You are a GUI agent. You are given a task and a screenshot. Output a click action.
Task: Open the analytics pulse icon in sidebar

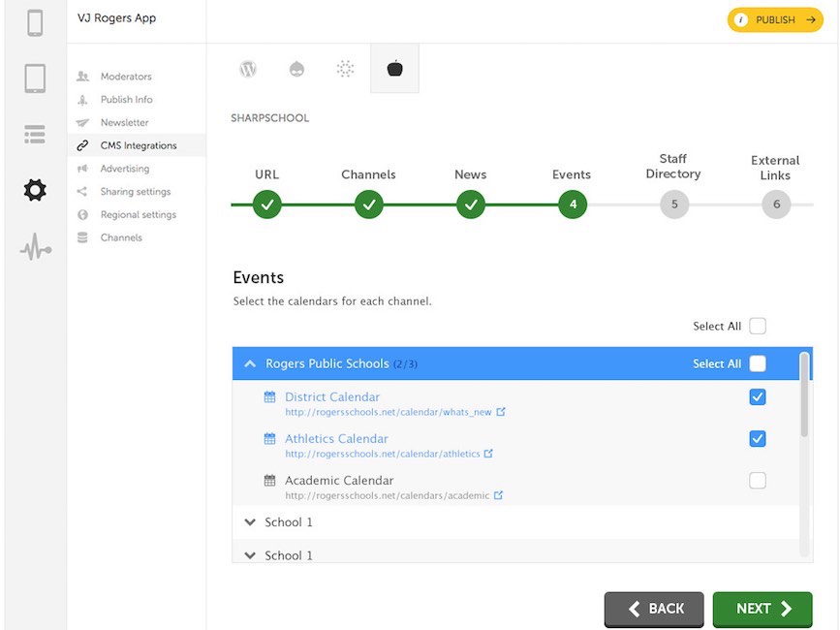(x=36, y=247)
